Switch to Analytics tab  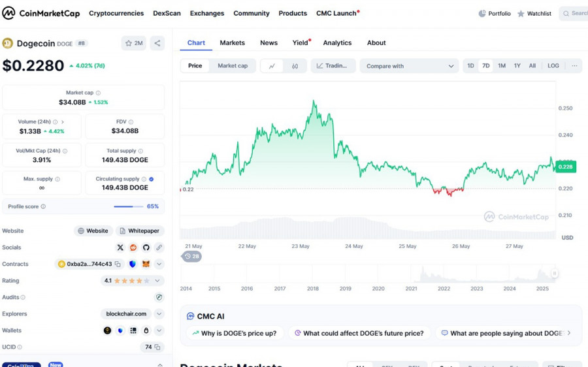pyautogui.click(x=338, y=42)
